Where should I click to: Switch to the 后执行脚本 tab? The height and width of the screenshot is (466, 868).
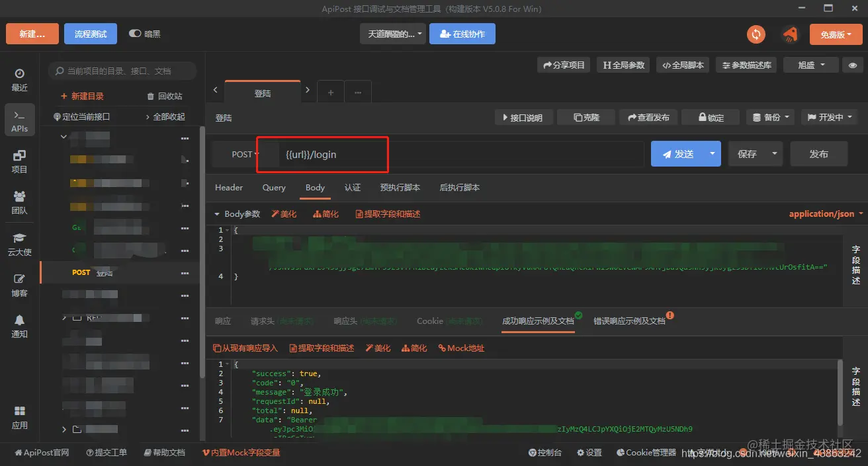[459, 188]
